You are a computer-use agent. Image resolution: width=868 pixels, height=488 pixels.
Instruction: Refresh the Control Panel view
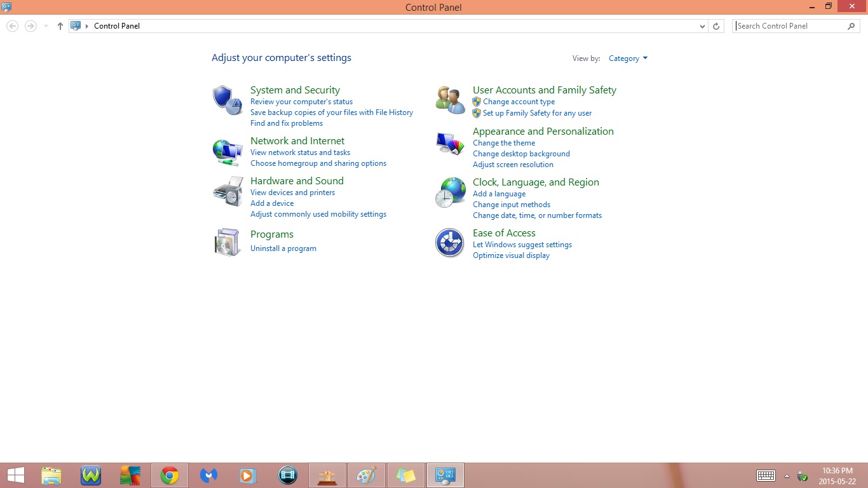pyautogui.click(x=716, y=26)
